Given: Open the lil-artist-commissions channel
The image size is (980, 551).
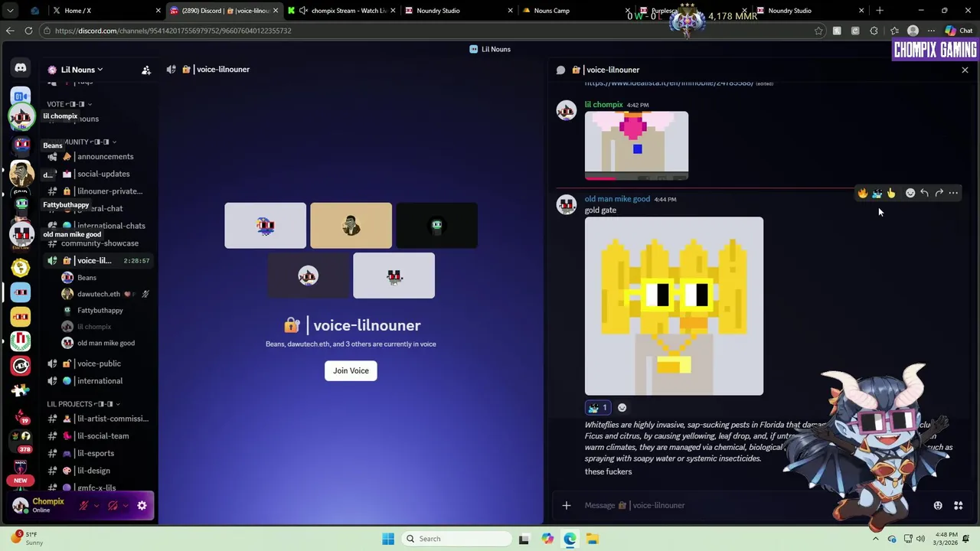Looking at the screenshot, I should tap(98, 419).
